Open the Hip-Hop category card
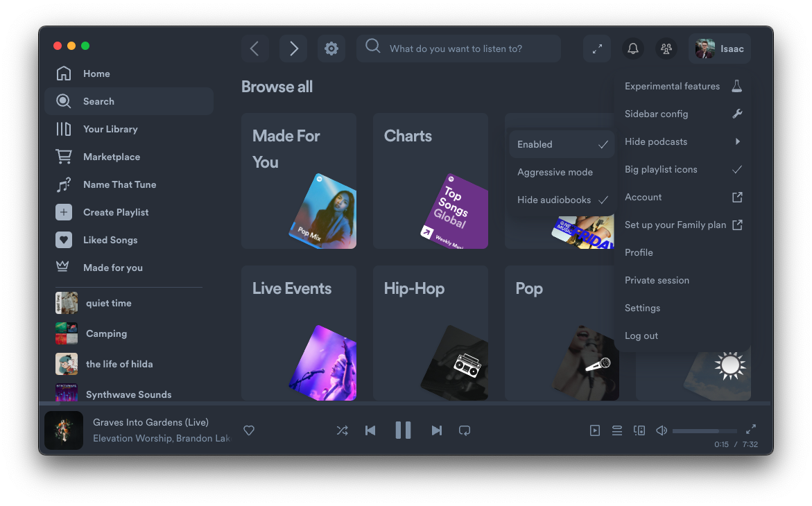The width and height of the screenshot is (812, 506). (431, 333)
